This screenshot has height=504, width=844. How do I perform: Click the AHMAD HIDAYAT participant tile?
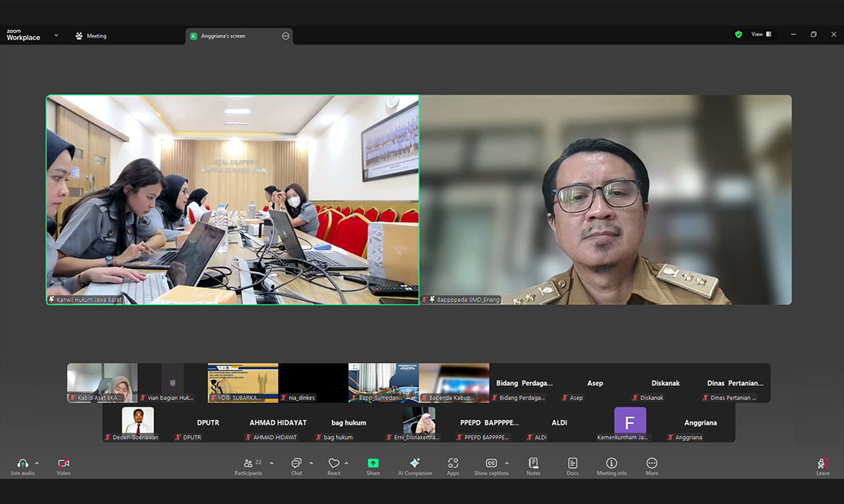click(x=278, y=423)
